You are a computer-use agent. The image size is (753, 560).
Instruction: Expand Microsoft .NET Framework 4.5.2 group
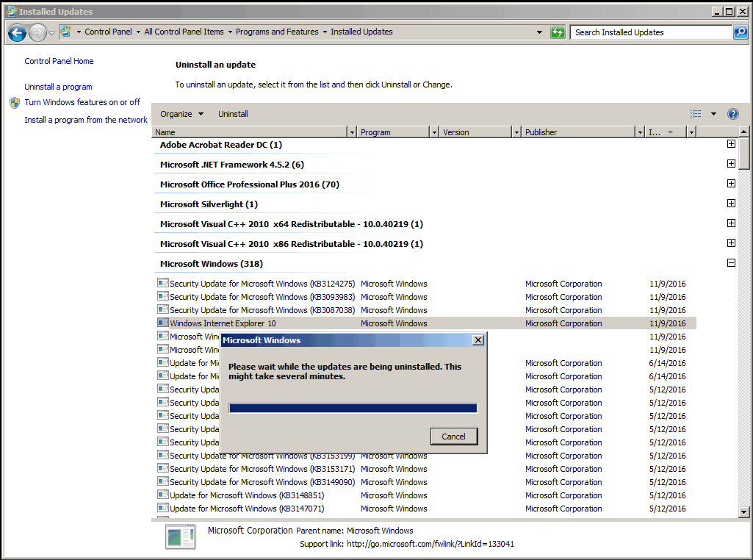[731, 164]
